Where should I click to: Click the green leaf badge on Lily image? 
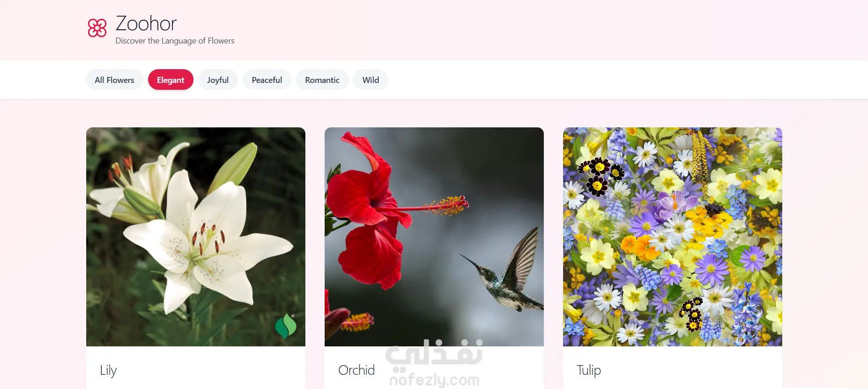286,326
